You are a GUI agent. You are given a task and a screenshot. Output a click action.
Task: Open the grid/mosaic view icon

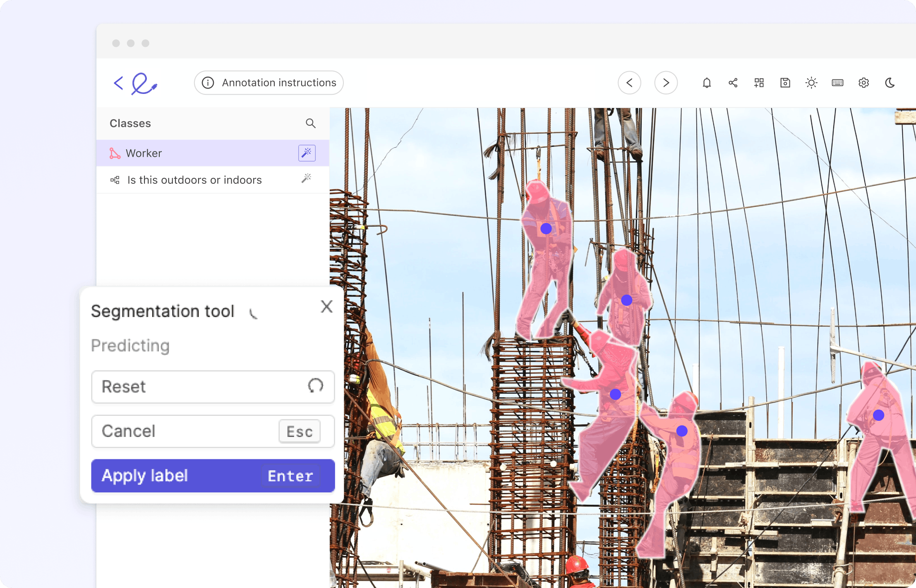point(758,83)
